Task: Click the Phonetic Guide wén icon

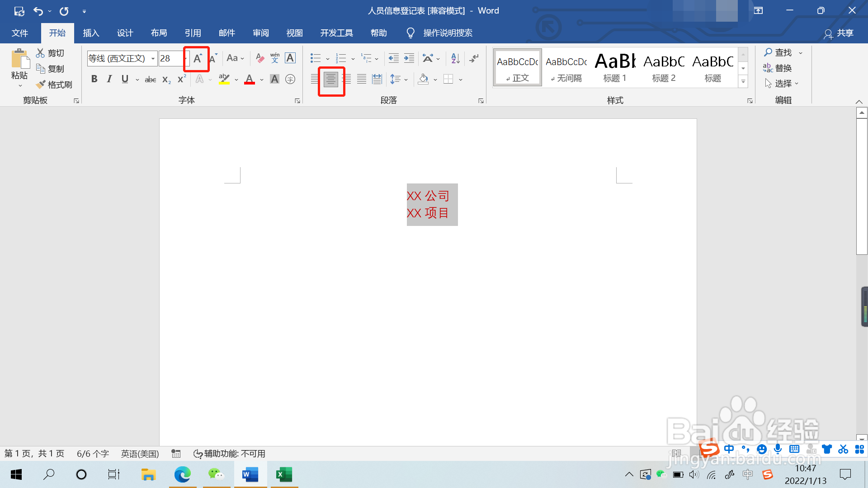Action: pos(275,58)
